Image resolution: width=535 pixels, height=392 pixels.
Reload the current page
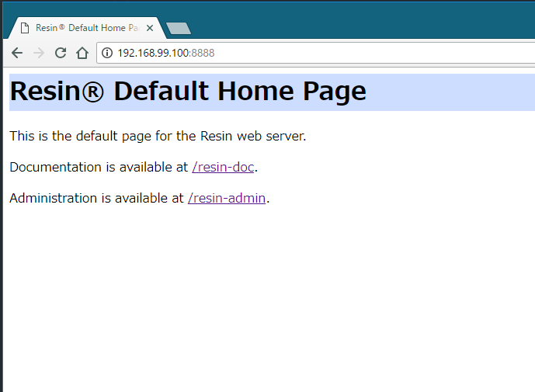click(x=61, y=53)
